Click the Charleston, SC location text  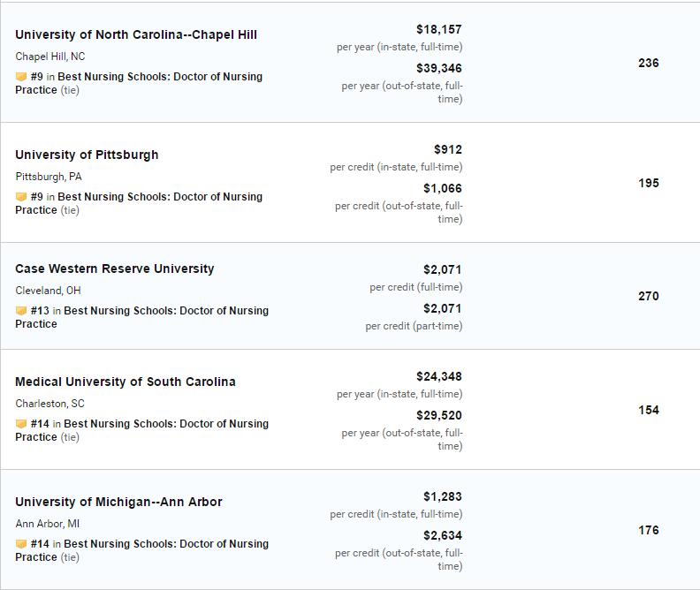(x=50, y=404)
